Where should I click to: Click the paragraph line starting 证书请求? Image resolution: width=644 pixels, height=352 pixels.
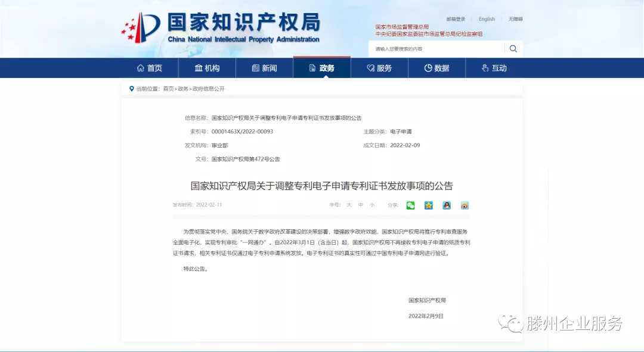pyautogui.click(x=311, y=253)
